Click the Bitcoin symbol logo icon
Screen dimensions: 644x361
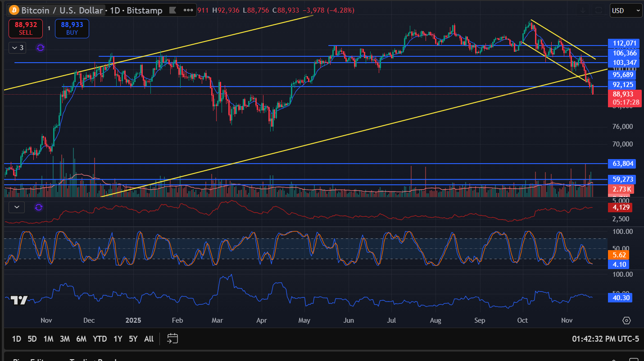click(14, 10)
